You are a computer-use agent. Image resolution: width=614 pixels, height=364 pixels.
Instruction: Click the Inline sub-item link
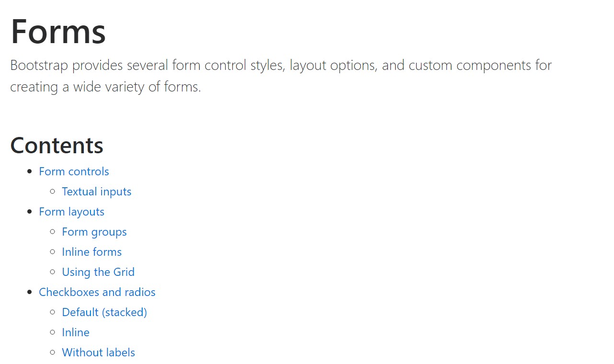click(75, 332)
